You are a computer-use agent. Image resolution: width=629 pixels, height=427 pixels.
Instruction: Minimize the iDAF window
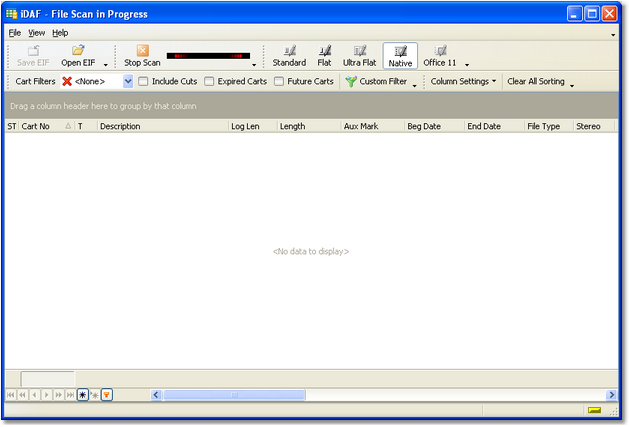click(574, 14)
